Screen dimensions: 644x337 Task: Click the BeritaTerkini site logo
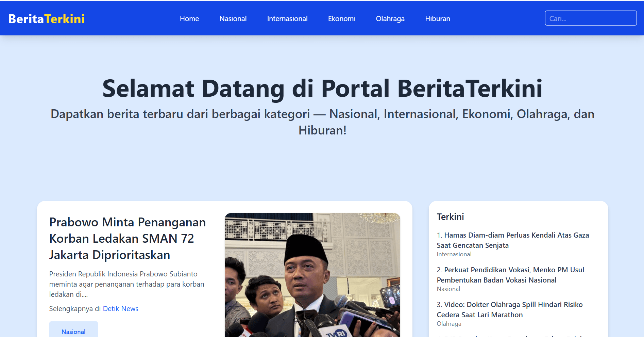[x=47, y=19]
